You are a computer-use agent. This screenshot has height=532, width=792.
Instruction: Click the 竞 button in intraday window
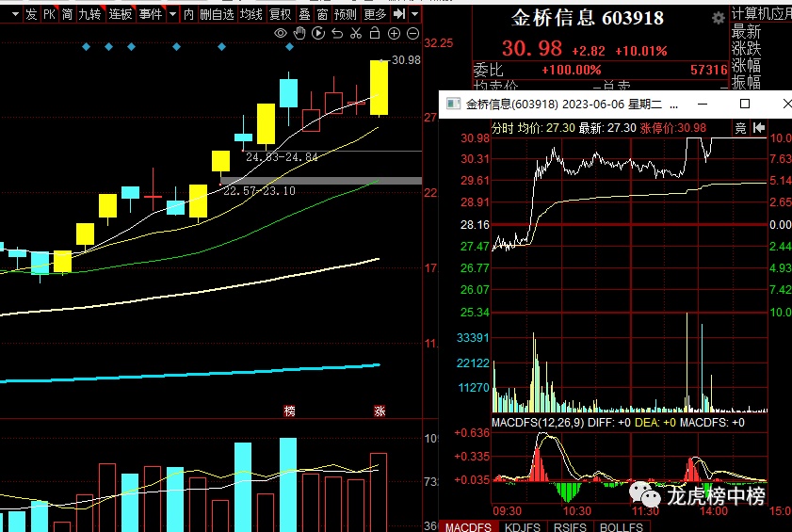pyautogui.click(x=740, y=128)
